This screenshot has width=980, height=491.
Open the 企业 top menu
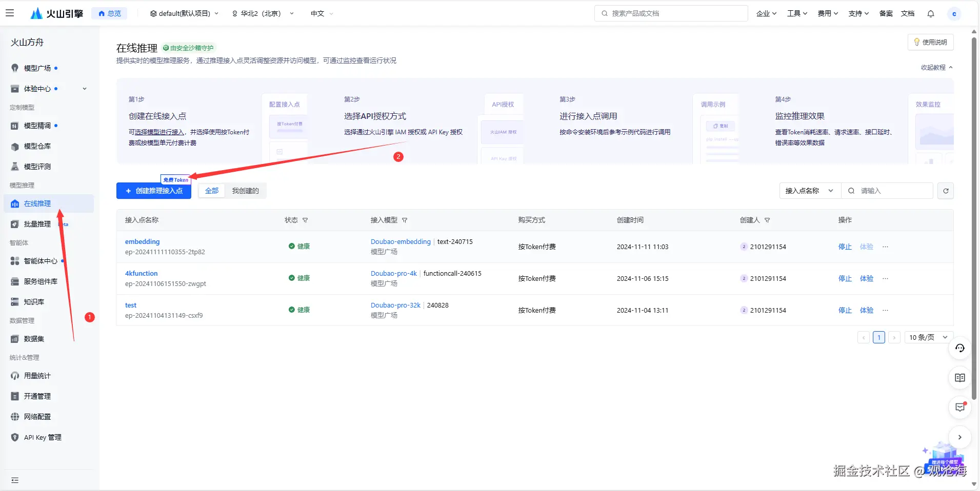point(766,14)
